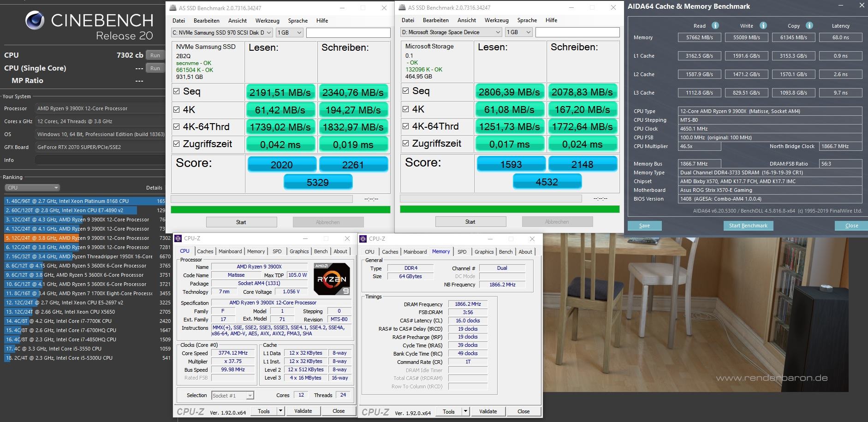Click the Write info icon in AIDA64
Screen dimensions: 868x422
763,25
